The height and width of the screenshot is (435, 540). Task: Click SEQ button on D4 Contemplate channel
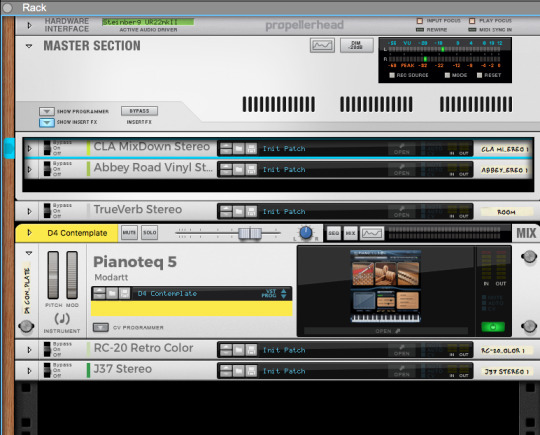[x=333, y=233]
